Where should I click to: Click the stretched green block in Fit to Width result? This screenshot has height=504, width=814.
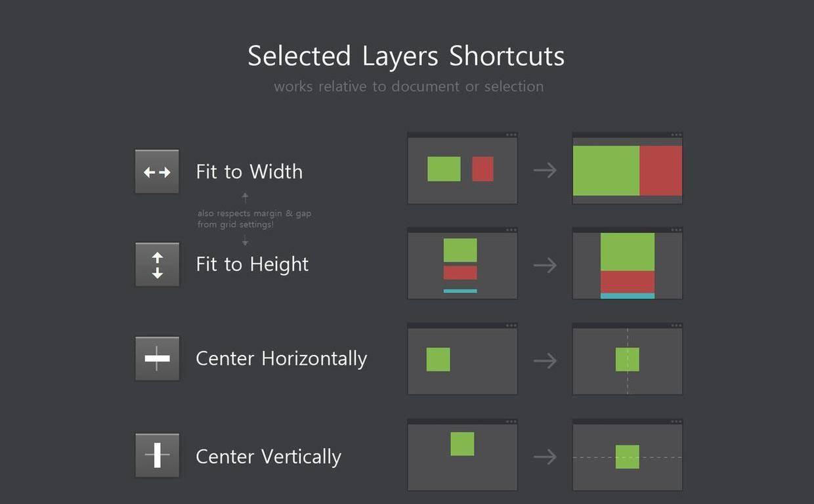[x=606, y=171]
